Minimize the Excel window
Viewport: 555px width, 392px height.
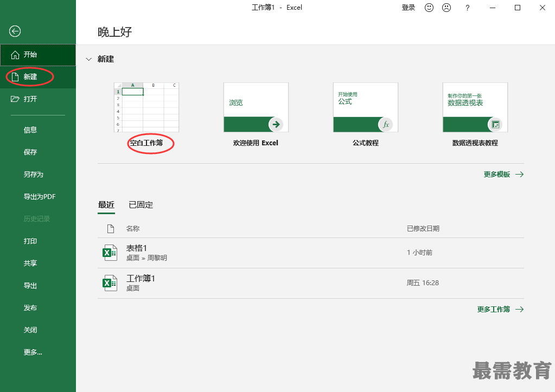(x=493, y=8)
